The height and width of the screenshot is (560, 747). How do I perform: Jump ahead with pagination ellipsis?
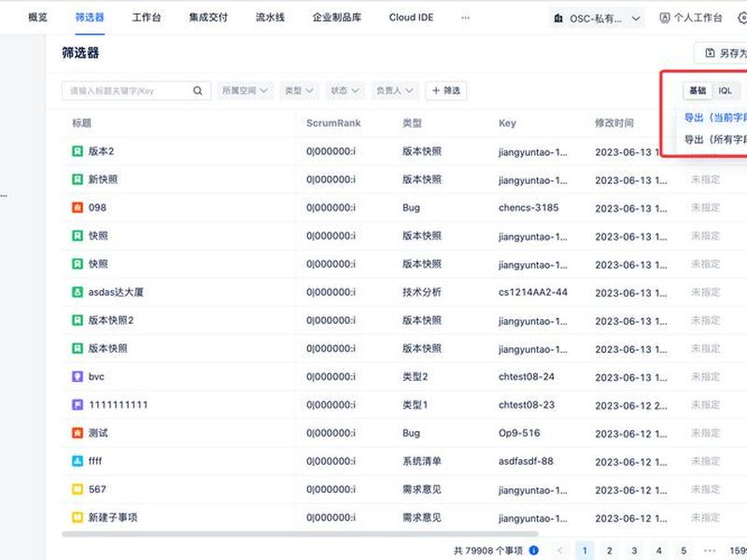tap(710, 551)
